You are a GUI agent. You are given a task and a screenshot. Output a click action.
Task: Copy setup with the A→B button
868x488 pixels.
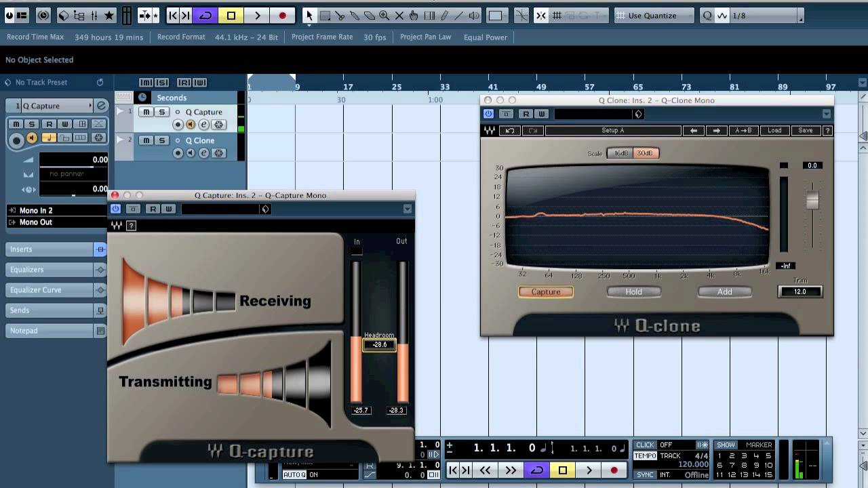pyautogui.click(x=743, y=130)
